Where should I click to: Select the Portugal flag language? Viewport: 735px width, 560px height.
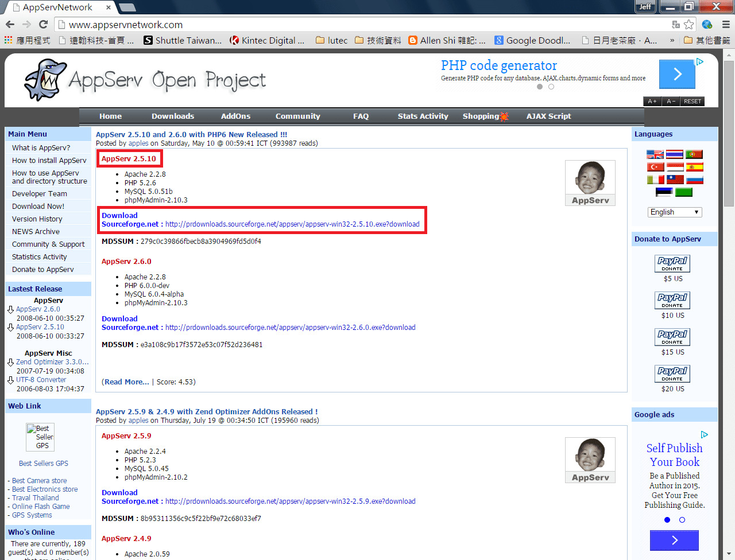(x=694, y=154)
